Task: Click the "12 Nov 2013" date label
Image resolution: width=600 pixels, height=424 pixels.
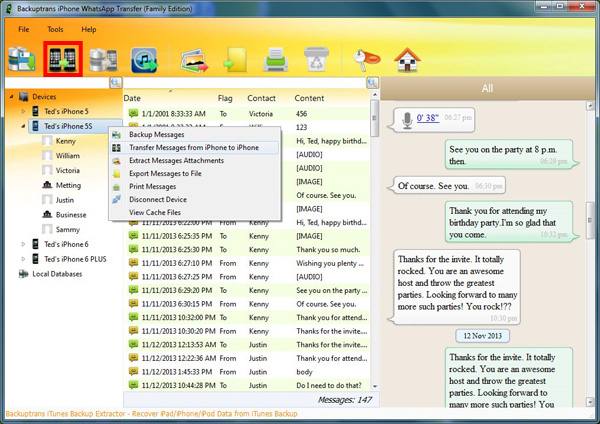Action: 483,336
